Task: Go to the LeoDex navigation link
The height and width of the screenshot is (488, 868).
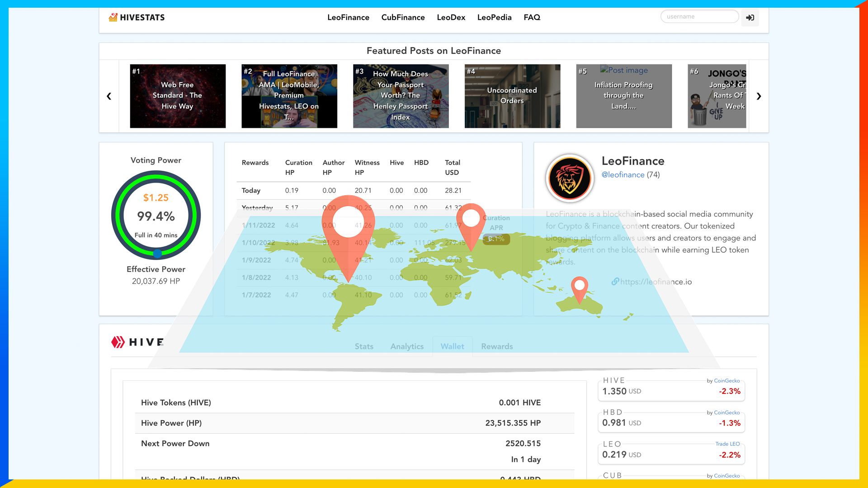Action: [451, 18]
